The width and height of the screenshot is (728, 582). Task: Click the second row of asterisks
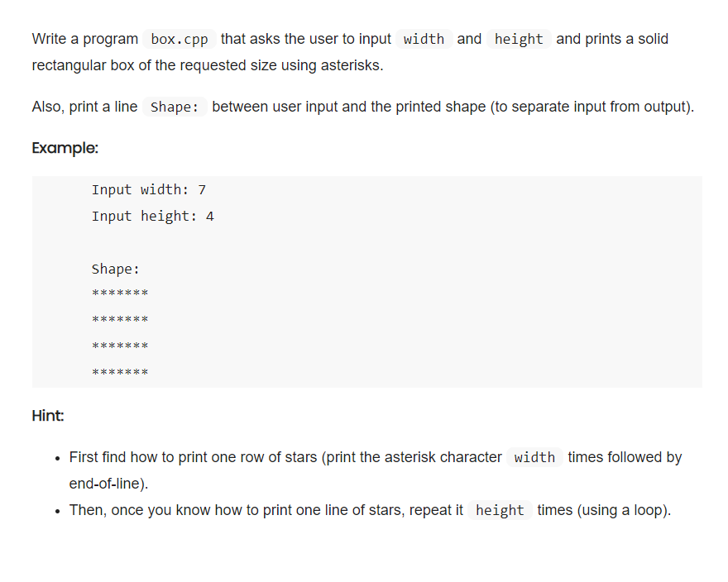(120, 320)
